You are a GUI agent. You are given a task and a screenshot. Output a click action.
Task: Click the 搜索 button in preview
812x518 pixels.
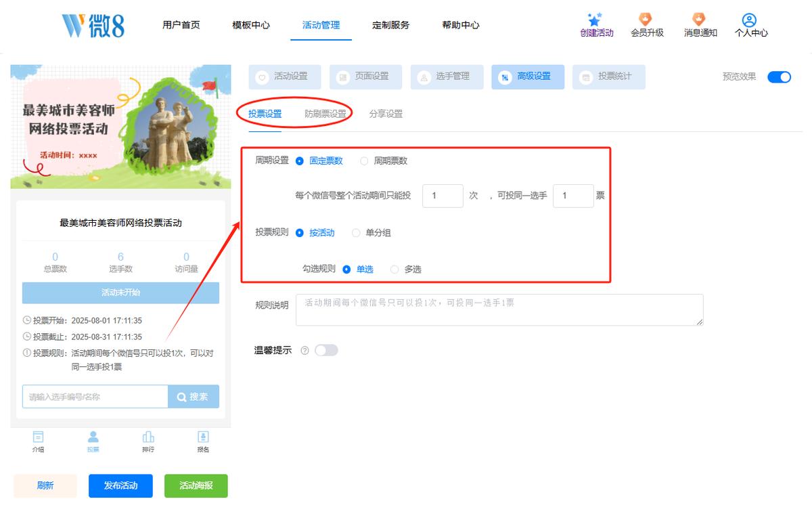click(x=194, y=397)
